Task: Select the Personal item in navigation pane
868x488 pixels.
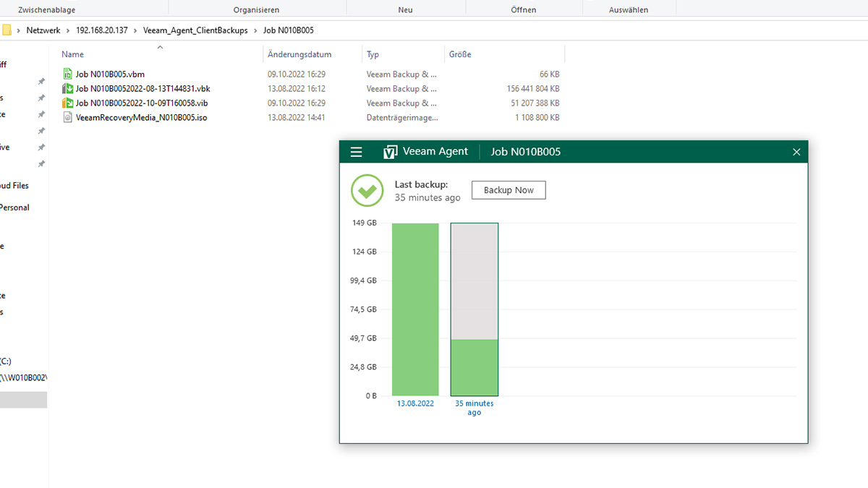Action: pos(14,207)
